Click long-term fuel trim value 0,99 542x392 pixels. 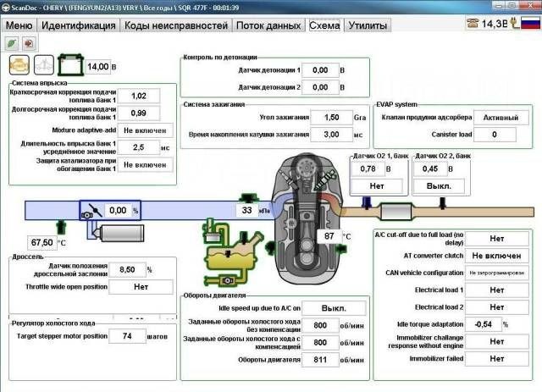[139, 113]
